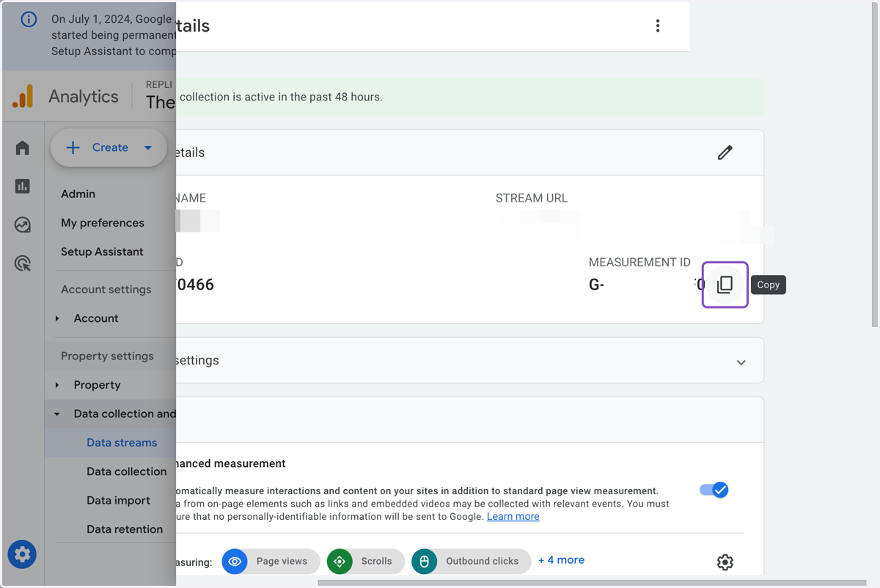Open Home from the left sidebar
Screen dimensions: 880x588
pos(23,148)
